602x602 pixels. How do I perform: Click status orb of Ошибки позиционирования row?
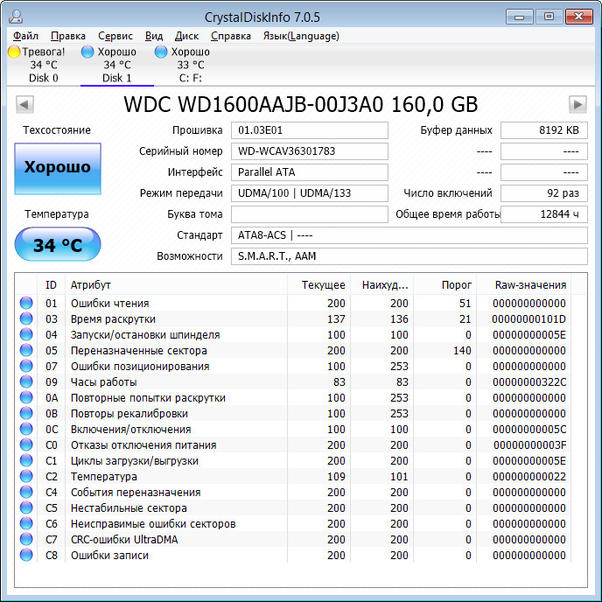26,366
